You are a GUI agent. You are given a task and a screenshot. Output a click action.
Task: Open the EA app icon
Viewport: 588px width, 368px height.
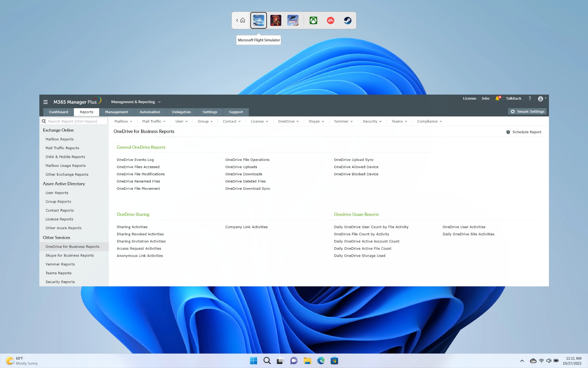click(x=330, y=20)
